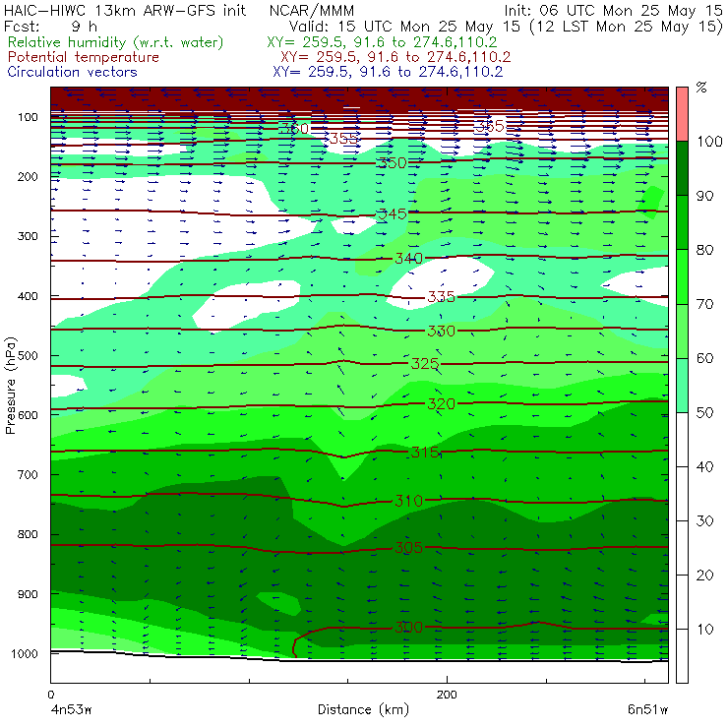Click the 315 contour label

425,452
